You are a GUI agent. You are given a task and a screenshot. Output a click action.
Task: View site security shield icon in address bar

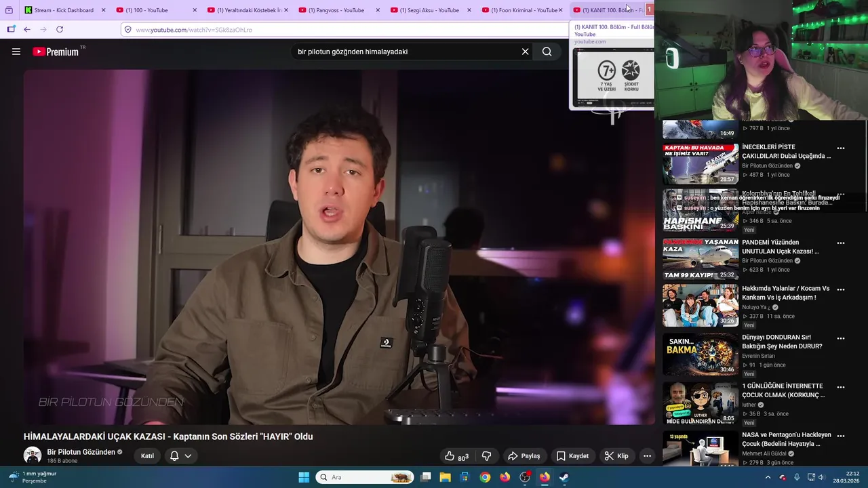[x=127, y=30]
